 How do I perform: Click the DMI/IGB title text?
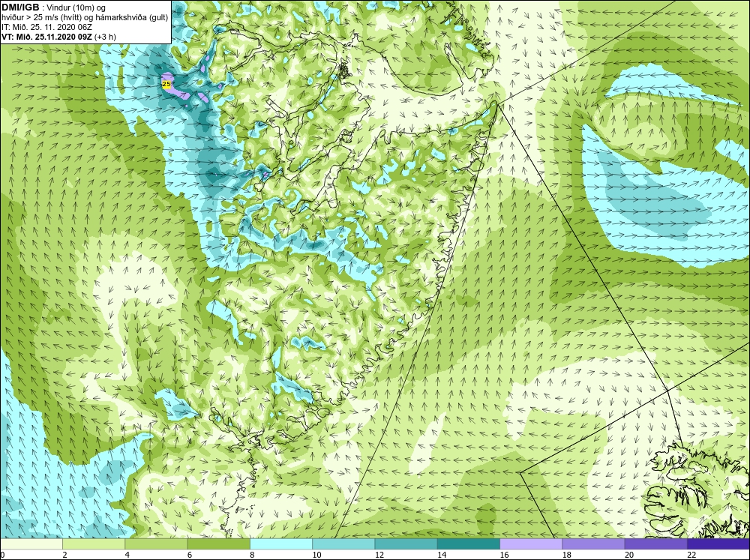20,7
